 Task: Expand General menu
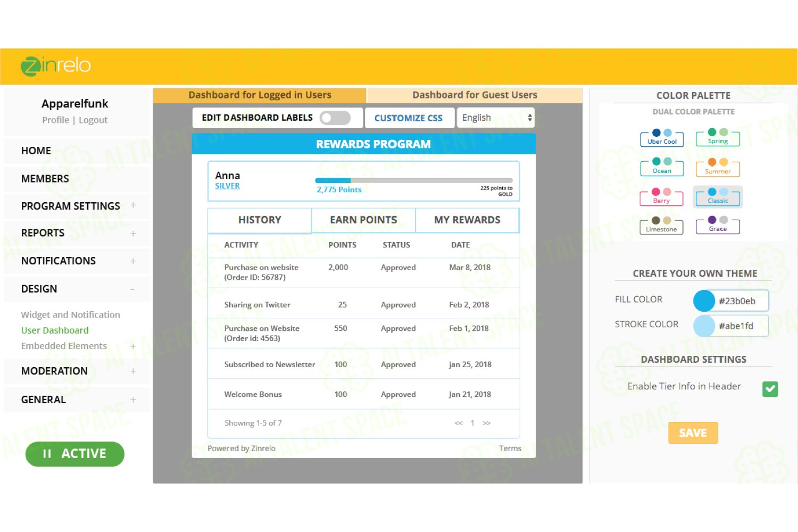[133, 400]
